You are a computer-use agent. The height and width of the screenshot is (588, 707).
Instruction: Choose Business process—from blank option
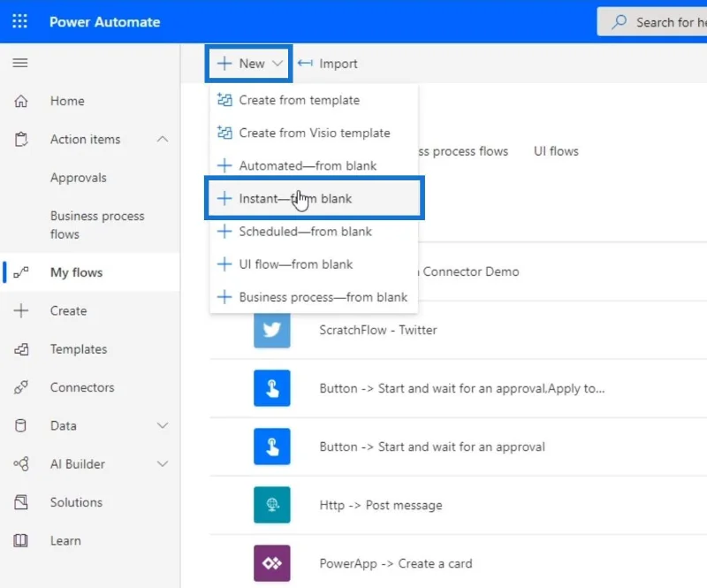[x=315, y=297]
